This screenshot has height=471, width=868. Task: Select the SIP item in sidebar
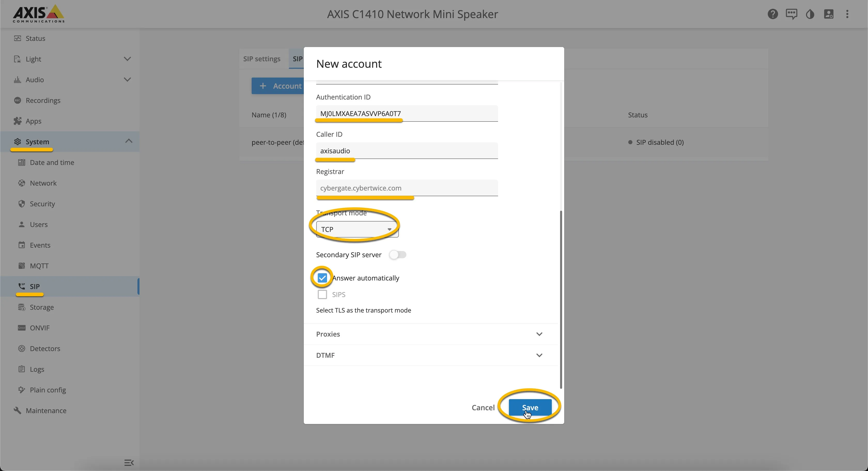point(69,286)
